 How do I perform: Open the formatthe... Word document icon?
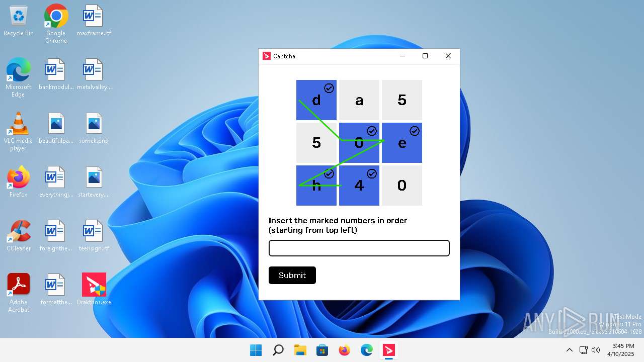coord(56,290)
